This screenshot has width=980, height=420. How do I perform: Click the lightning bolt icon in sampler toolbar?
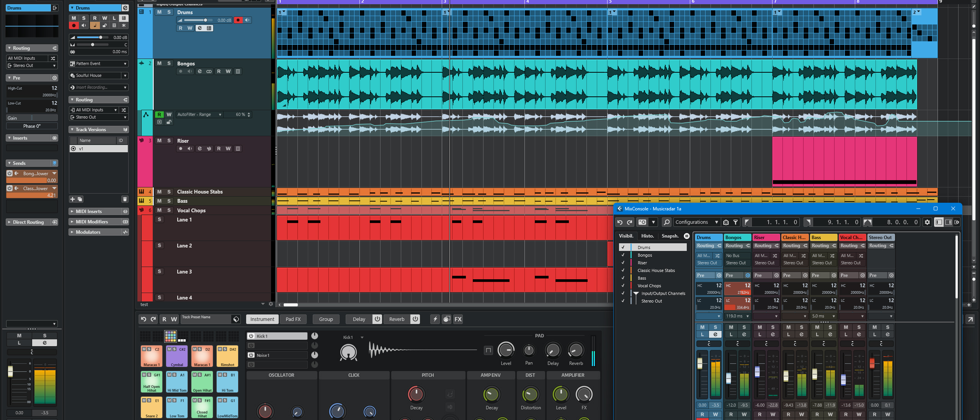pyautogui.click(x=435, y=319)
